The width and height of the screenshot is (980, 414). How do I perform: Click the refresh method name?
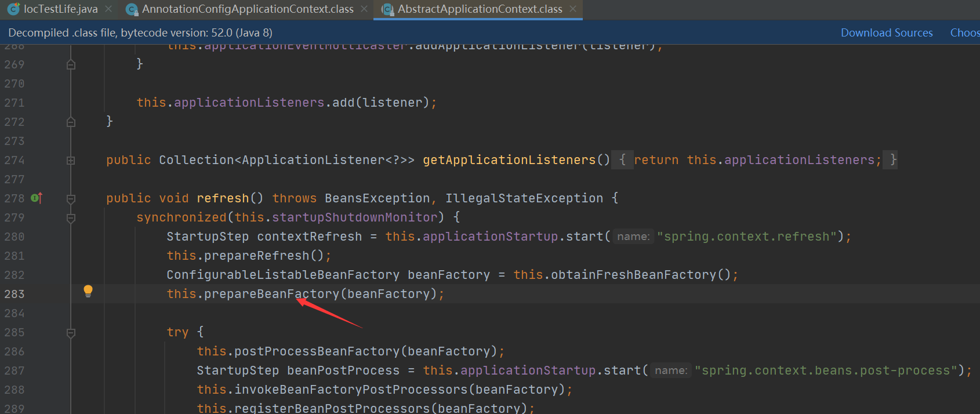tap(223, 198)
